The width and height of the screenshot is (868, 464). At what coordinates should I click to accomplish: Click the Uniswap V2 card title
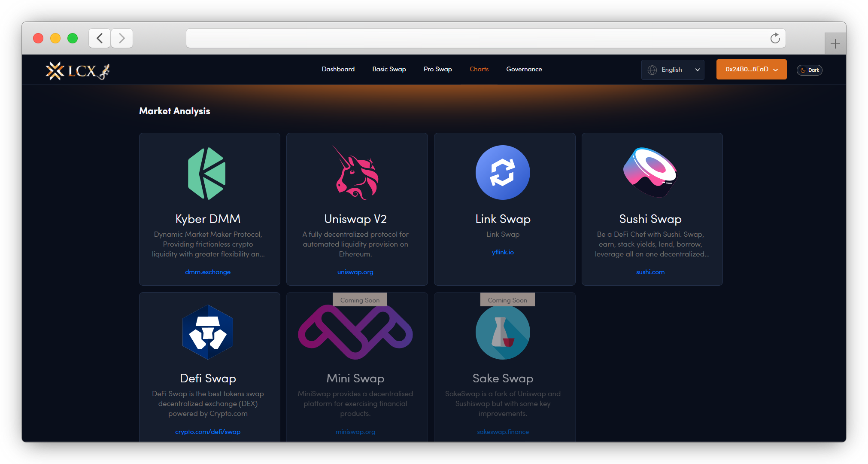(x=355, y=219)
